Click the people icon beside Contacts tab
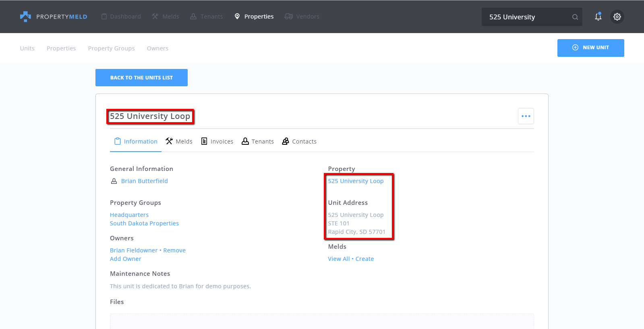Screen dimensions: 644x329 click(x=286, y=141)
